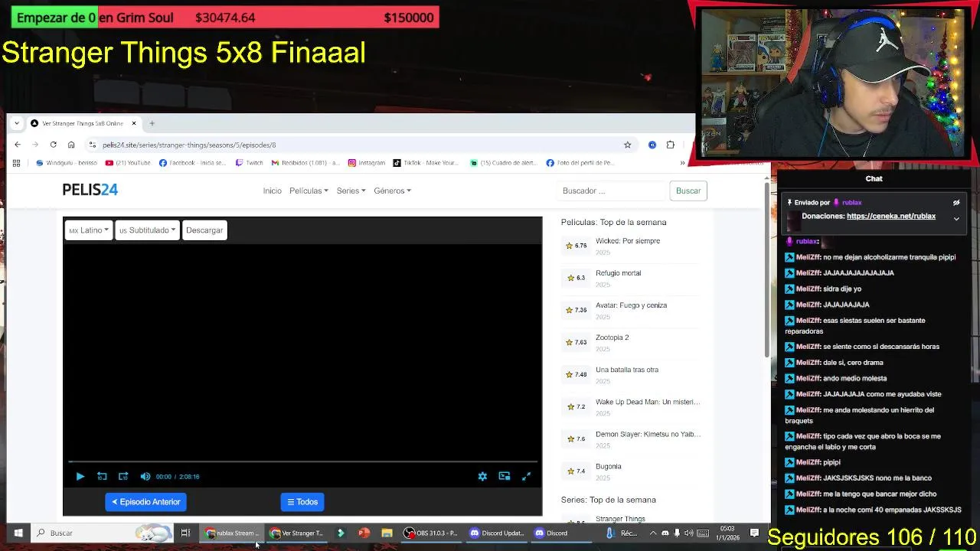Play the Stranger Things episode video
980x551 pixels.
point(80,476)
